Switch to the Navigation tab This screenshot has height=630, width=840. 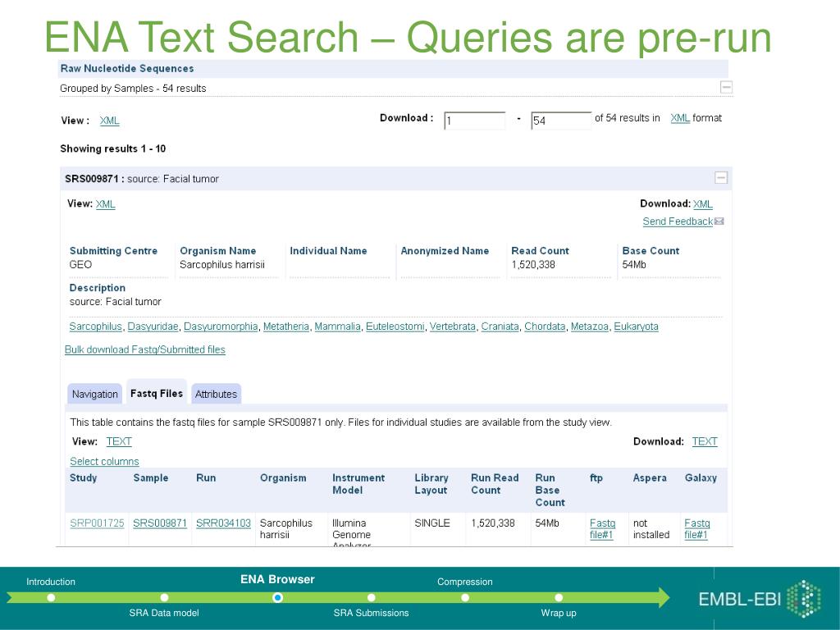pyautogui.click(x=95, y=394)
